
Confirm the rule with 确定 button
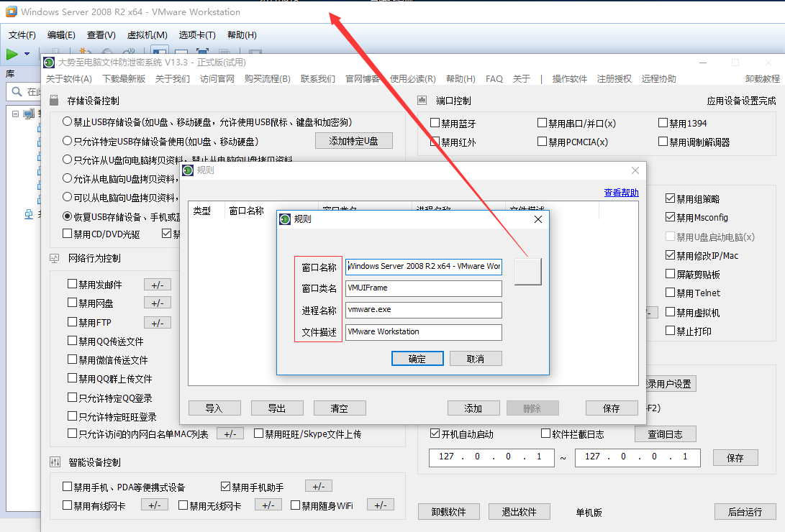tap(417, 359)
